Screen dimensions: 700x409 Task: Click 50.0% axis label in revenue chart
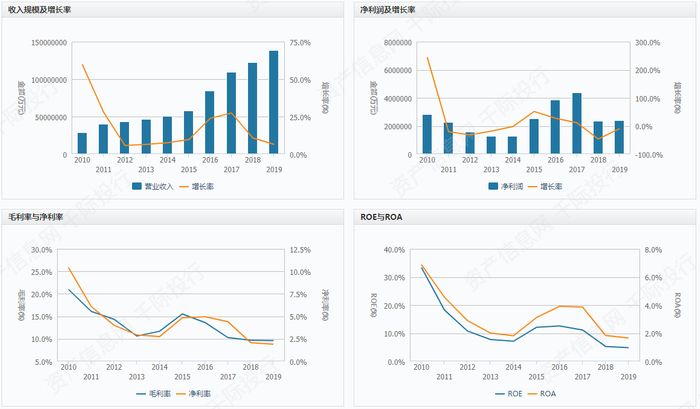point(300,80)
